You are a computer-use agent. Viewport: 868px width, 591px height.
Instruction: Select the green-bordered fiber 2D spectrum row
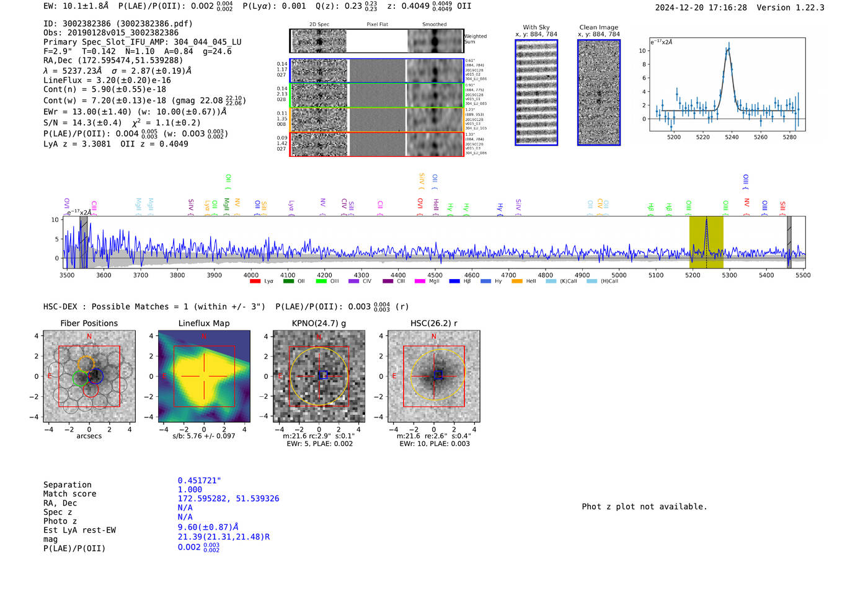[x=377, y=96]
